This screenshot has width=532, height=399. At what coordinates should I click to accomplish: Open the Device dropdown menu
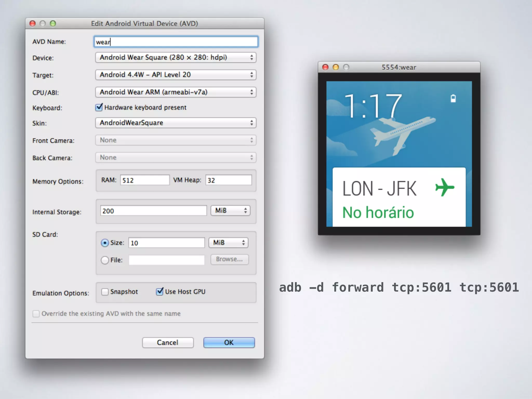click(176, 57)
